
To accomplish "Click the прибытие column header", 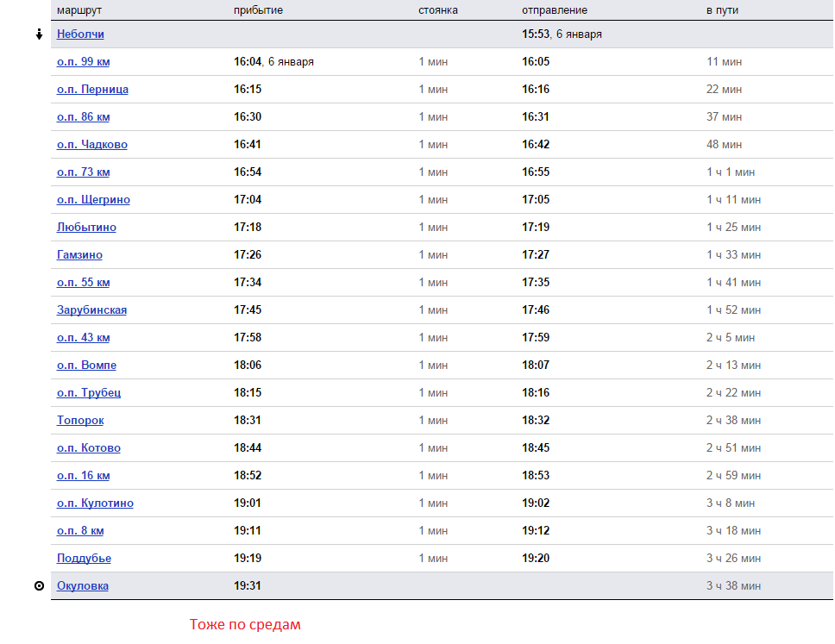I will [x=258, y=10].
